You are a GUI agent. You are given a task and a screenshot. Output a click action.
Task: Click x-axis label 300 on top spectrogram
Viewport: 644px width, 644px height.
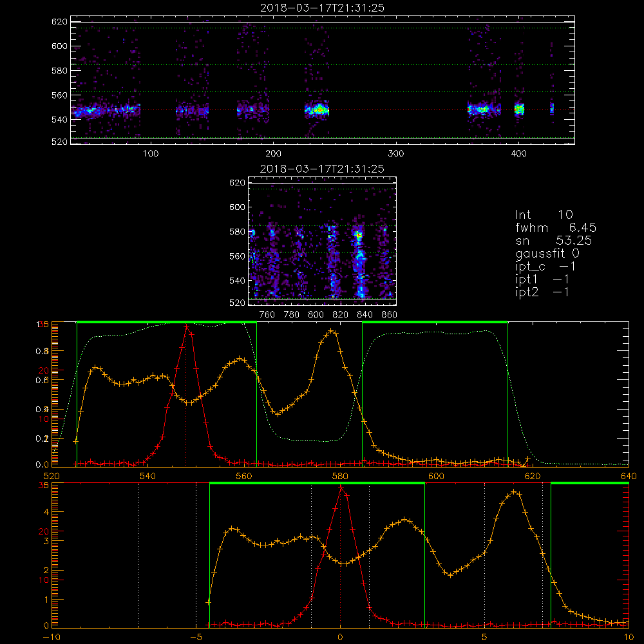pyautogui.click(x=396, y=154)
